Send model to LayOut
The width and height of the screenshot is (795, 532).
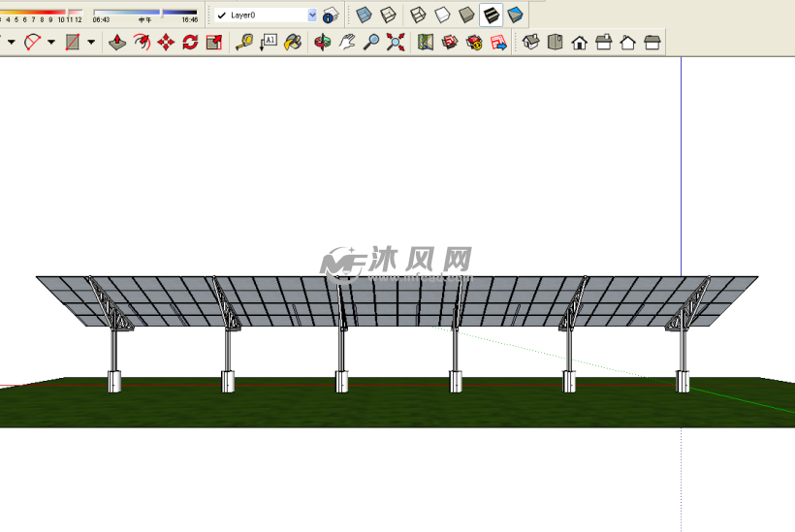(498, 42)
